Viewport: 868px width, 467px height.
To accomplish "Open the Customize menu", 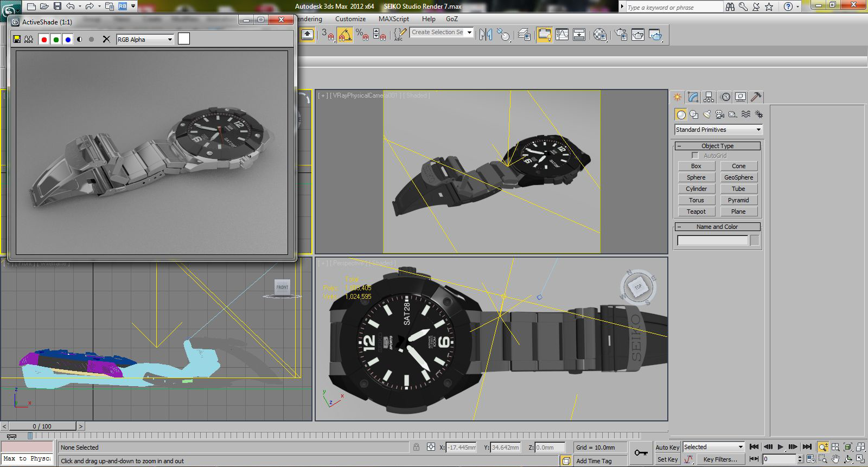I will click(350, 18).
